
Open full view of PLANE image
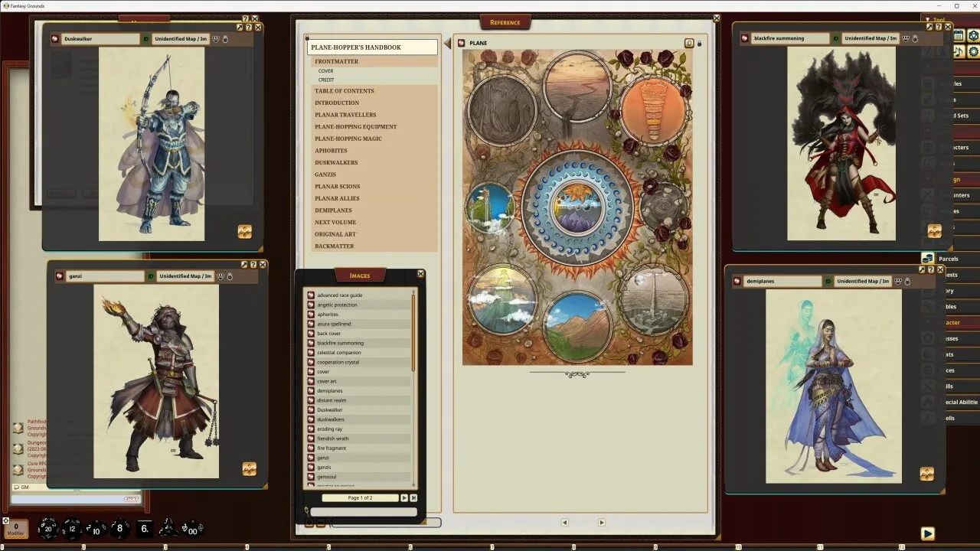689,44
